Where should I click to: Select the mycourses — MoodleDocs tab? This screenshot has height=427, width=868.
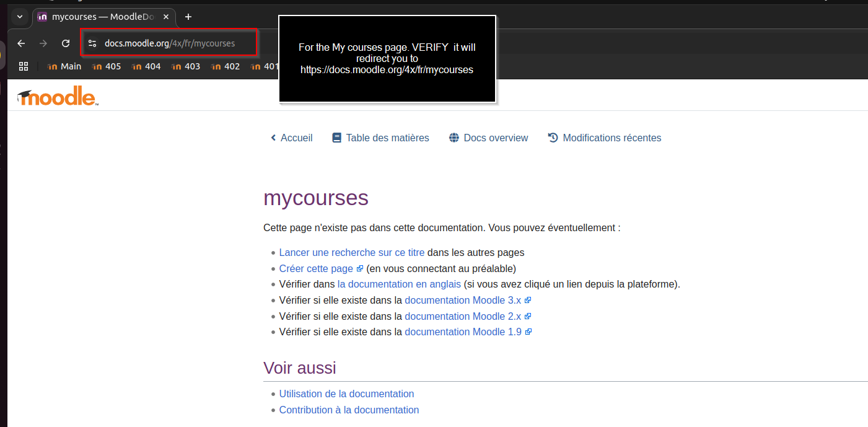click(103, 17)
